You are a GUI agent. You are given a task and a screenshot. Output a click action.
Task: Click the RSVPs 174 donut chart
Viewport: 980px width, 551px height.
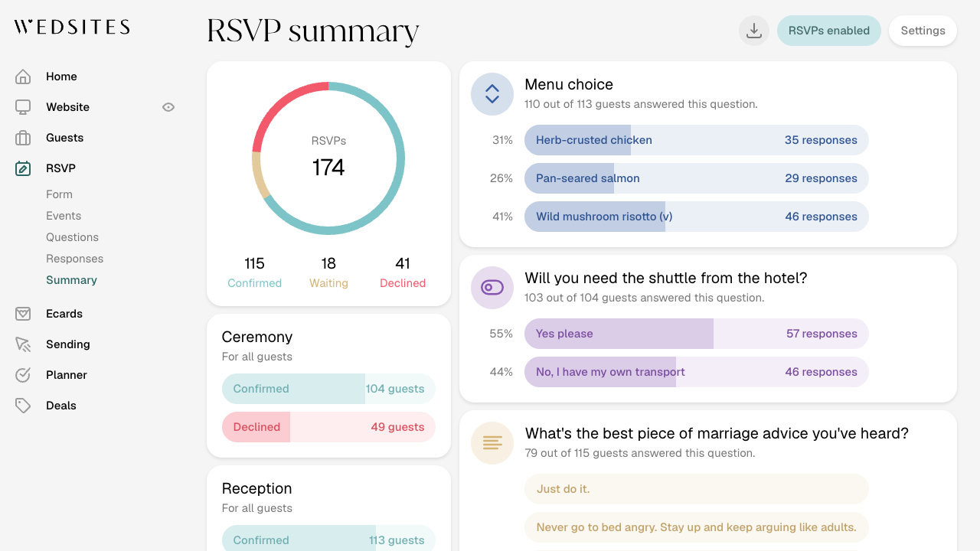[328, 158]
